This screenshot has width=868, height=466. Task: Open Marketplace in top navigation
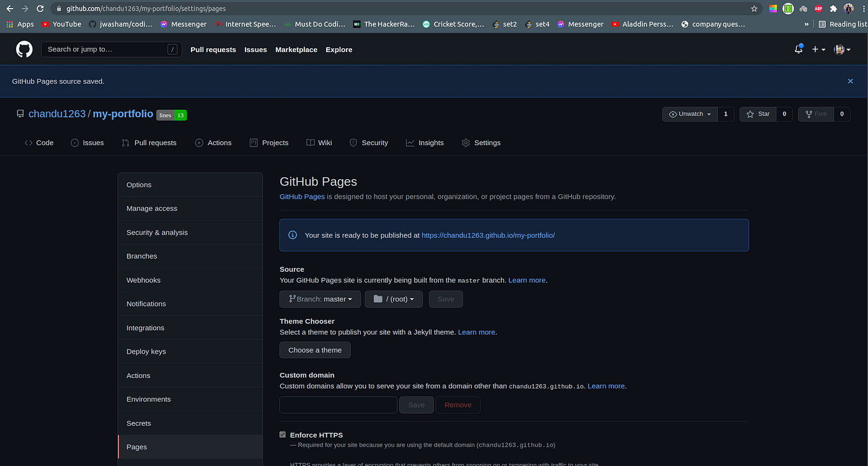[x=296, y=50]
